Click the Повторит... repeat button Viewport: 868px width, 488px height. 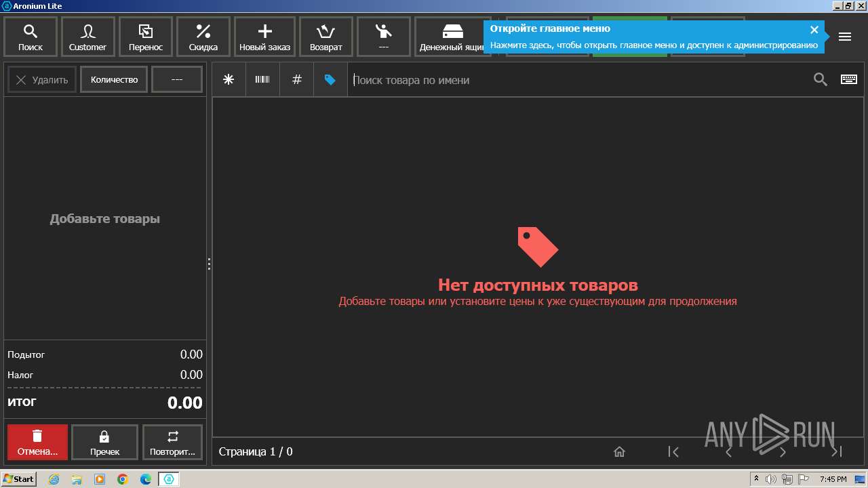point(172,443)
